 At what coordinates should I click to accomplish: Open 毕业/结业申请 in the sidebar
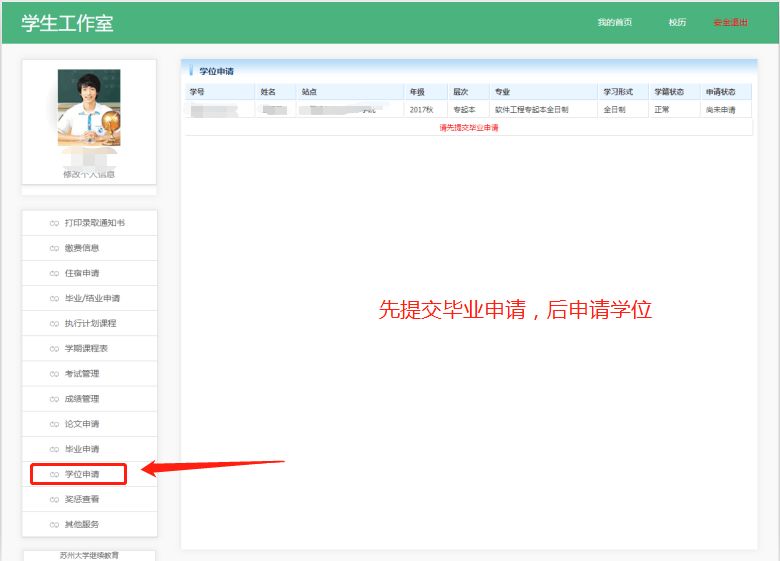92,298
